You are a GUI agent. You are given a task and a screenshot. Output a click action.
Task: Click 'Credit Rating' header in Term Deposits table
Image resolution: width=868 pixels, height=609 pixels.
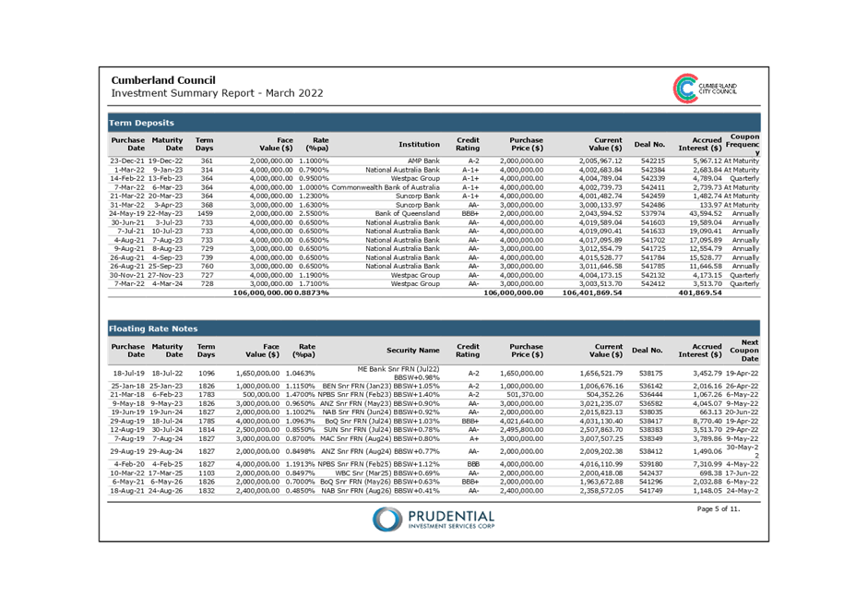pos(468,145)
